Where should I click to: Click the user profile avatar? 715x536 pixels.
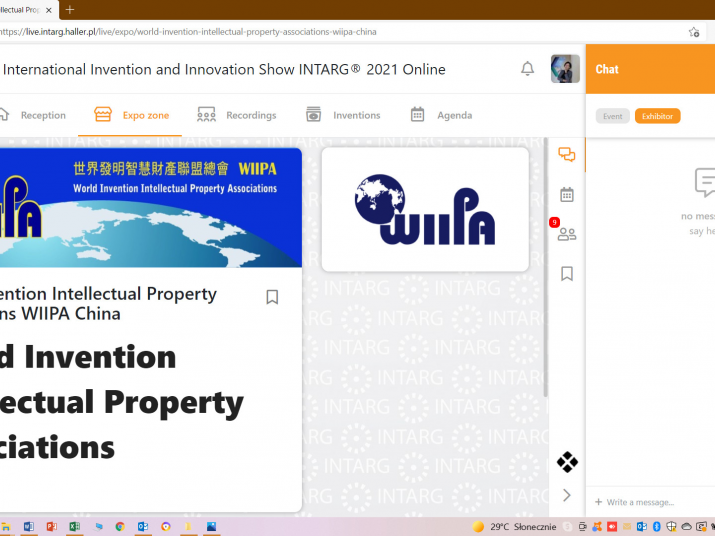tap(565, 69)
